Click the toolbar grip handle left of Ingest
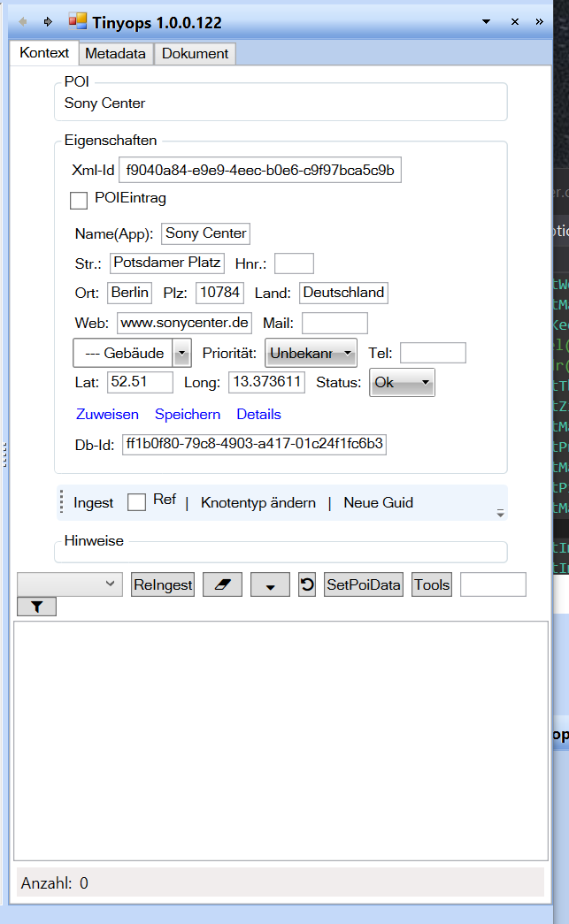 (x=62, y=502)
